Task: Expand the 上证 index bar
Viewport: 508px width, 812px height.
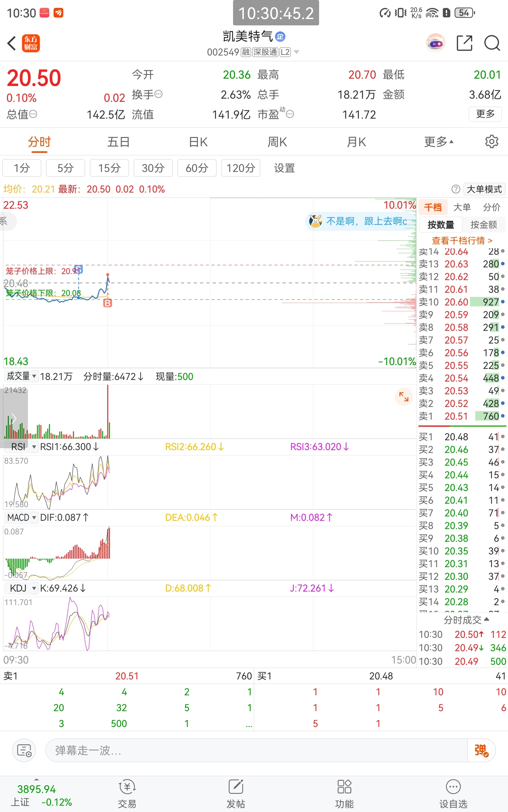Action: click(x=37, y=779)
